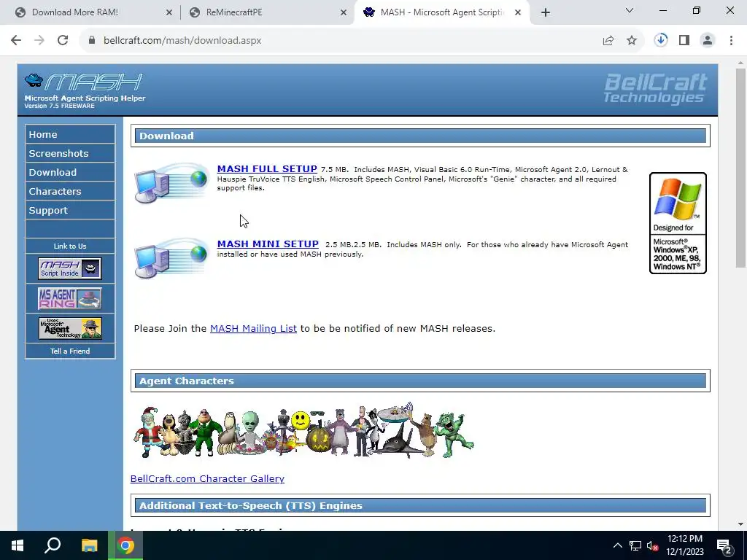Open the MASH Mailing List link
The height and width of the screenshot is (560, 747).
click(x=253, y=329)
